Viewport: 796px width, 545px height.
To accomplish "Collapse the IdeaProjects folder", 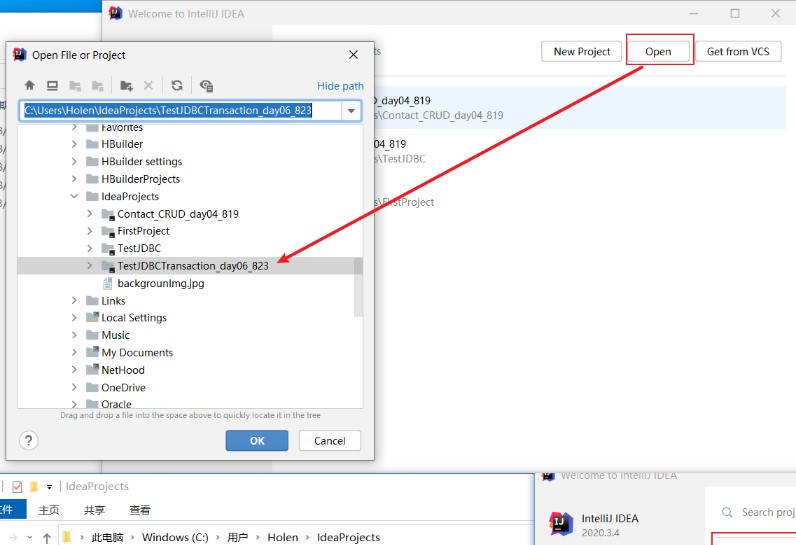I will pyautogui.click(x=74, y=196).
